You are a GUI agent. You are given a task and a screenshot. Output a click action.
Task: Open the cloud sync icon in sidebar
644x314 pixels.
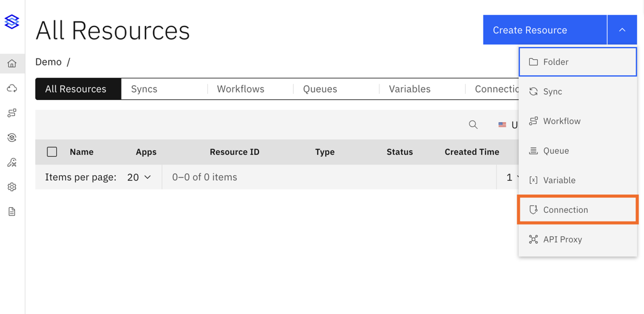coord(12,88)
